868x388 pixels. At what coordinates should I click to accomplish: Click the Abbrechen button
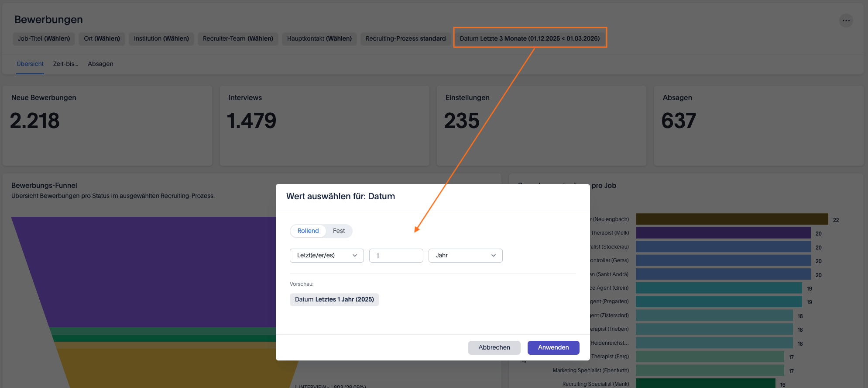click(x=494, y=347)
